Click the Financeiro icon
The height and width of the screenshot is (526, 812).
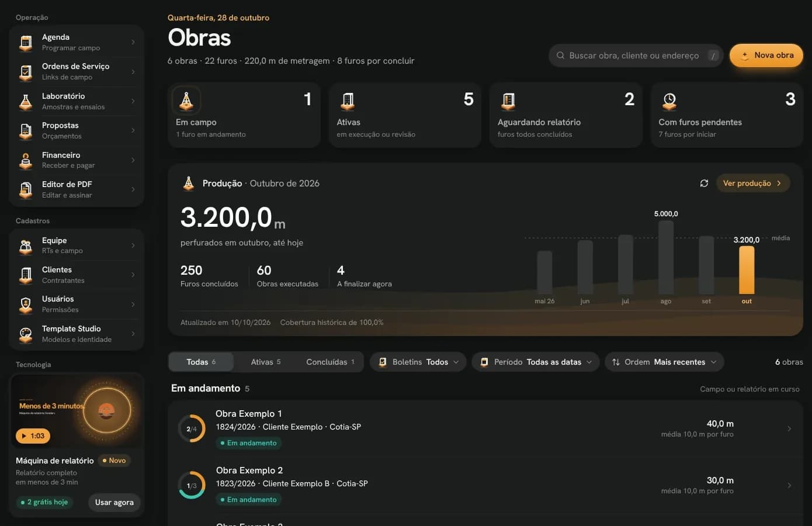(x=26, y=160)
